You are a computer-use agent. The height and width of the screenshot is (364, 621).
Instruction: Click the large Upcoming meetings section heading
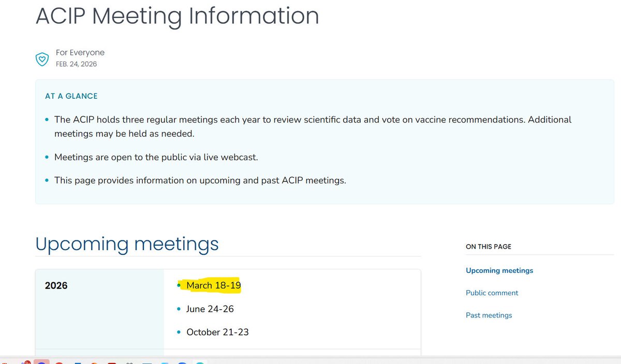click(x=127, y=244)
